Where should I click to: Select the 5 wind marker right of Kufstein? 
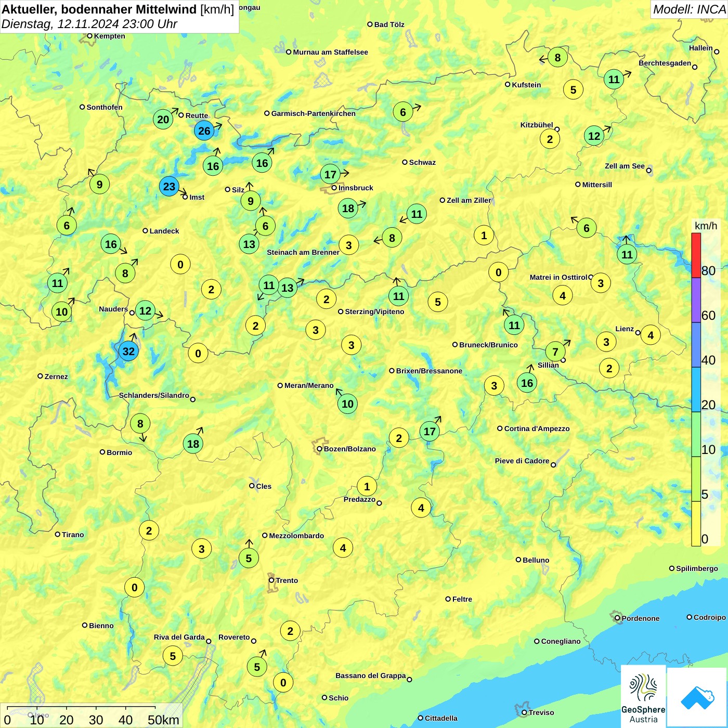point(573,89)
